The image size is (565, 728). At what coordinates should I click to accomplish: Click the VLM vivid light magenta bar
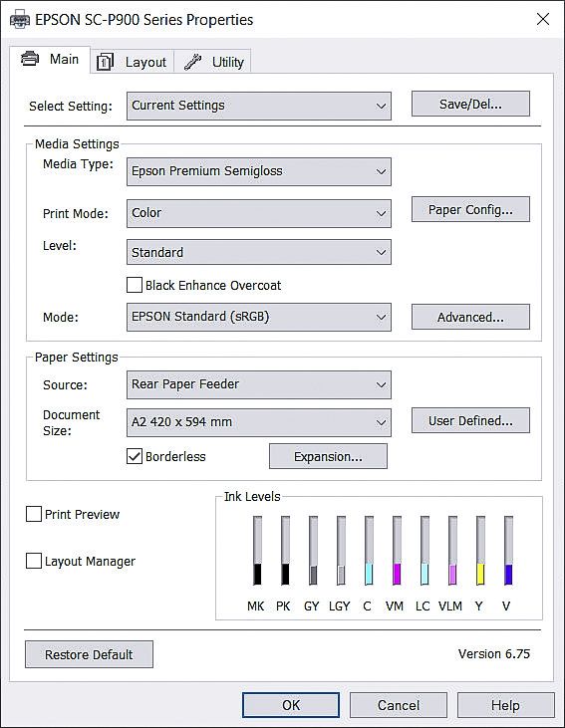(x=452, y=551)
